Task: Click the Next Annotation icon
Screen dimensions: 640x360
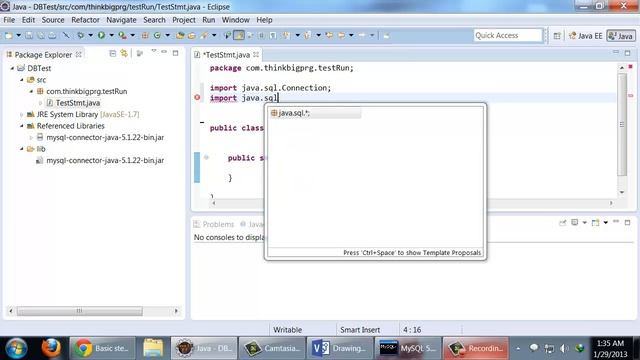Action: coord(286,36)
